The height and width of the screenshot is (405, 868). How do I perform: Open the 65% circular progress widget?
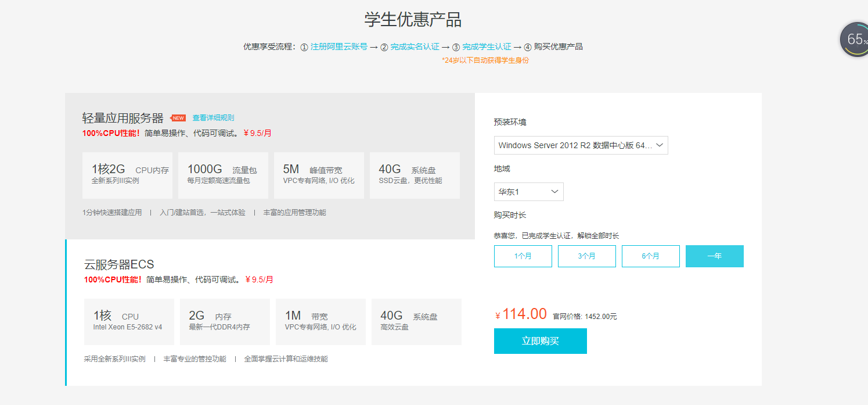point(855,40)
